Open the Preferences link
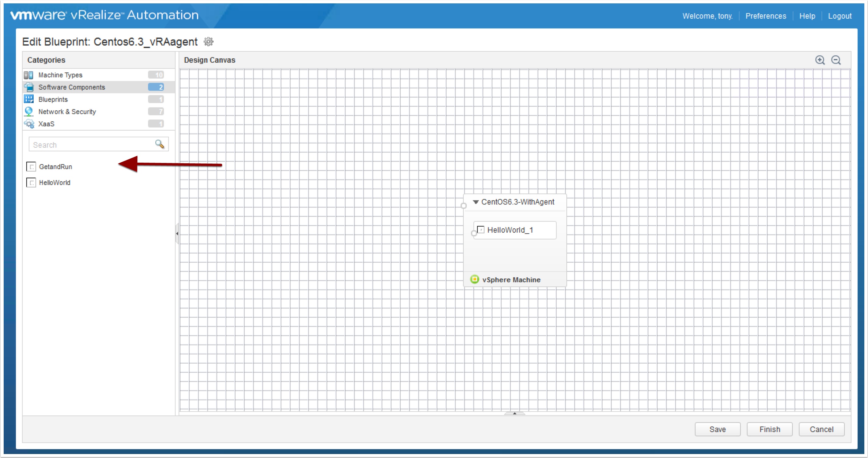The image size is (868, 458). click(765, 16)
